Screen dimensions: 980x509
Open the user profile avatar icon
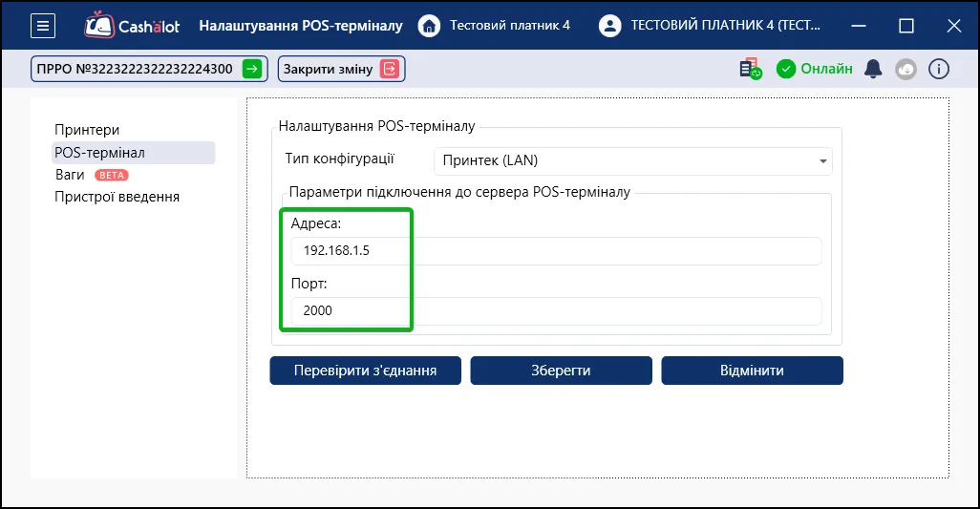pos(609,26)
